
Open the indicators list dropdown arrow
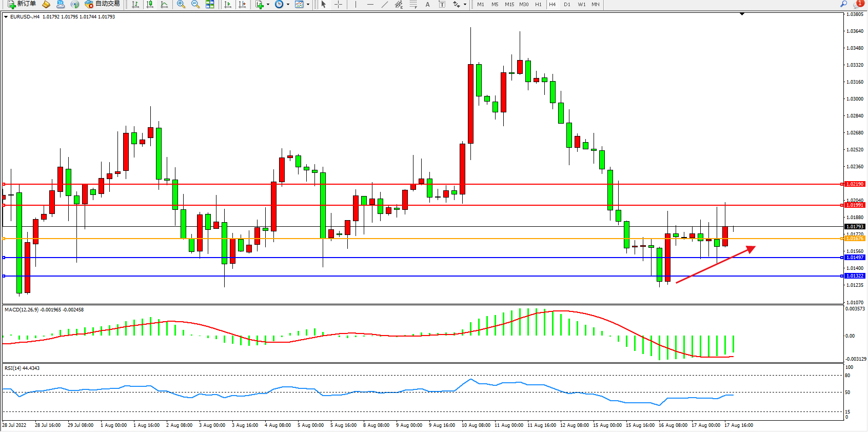point(268,5)
